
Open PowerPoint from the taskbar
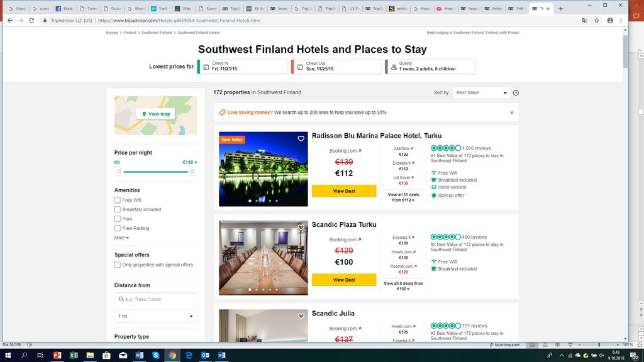(x=57, y=356)
